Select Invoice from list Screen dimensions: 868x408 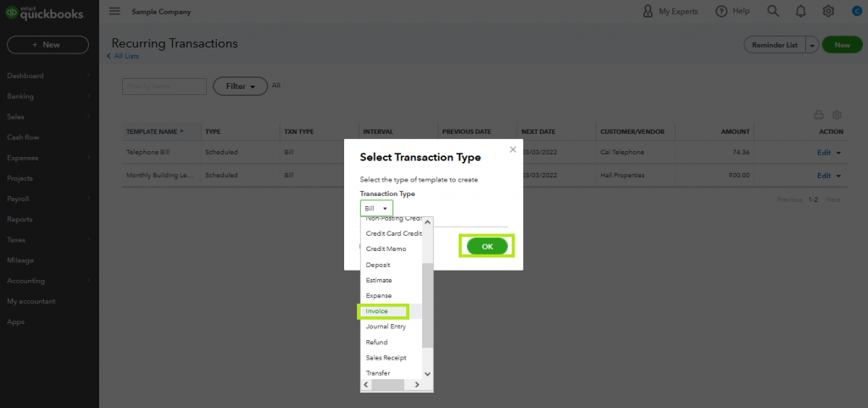click(x=392, y=311)
